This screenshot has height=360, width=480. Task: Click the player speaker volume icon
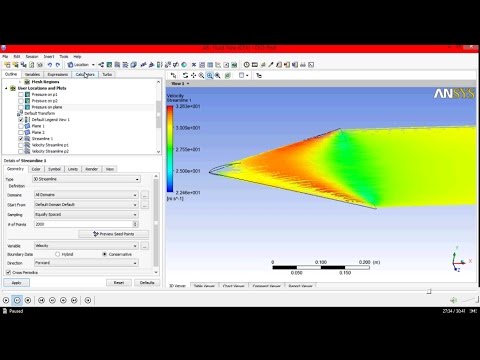454,300
